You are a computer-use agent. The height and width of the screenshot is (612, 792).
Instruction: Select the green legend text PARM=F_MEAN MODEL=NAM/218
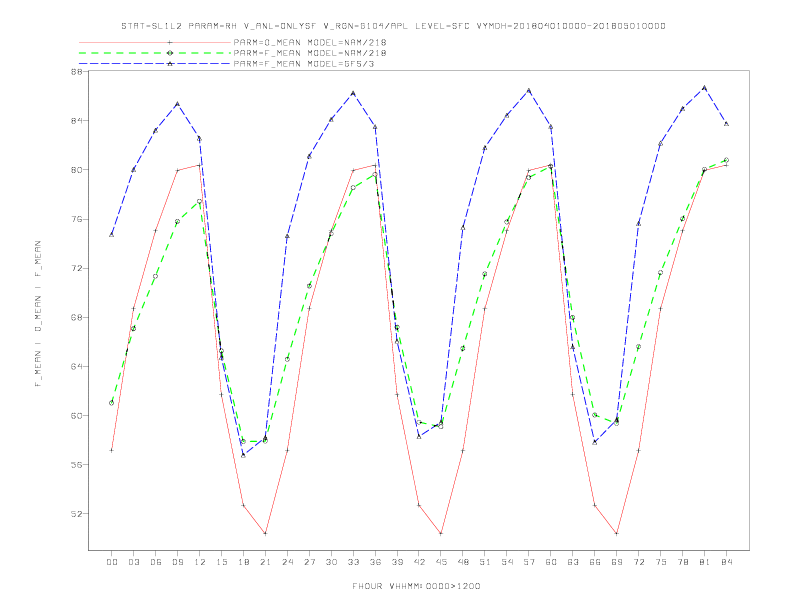310,53
